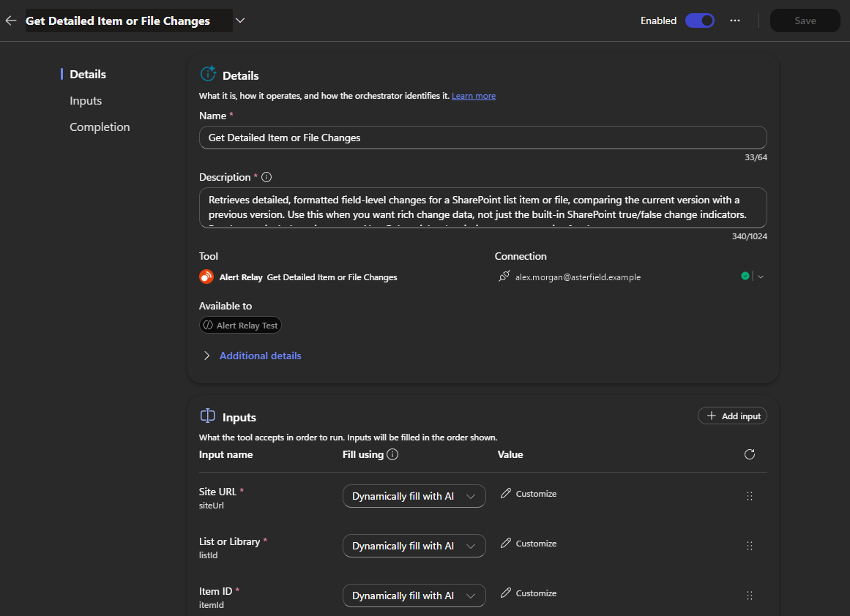Click the Inputs section header icon
The width and height of the screenshot is (850, 616).
tap(208, 416)
